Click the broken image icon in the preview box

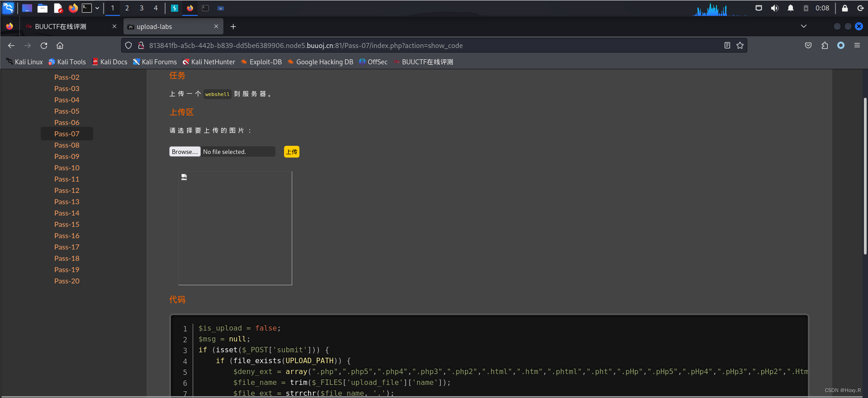point(184,177)
